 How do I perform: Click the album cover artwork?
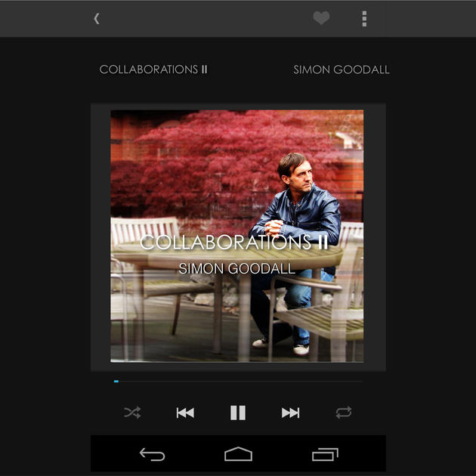(x=237, y=236)
